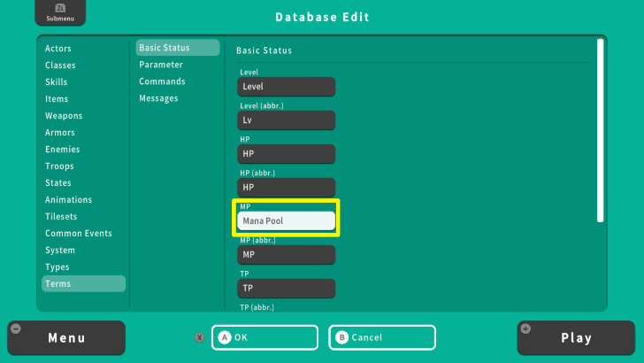Click the minus icon on the Menu button

(x=16, y=328)
